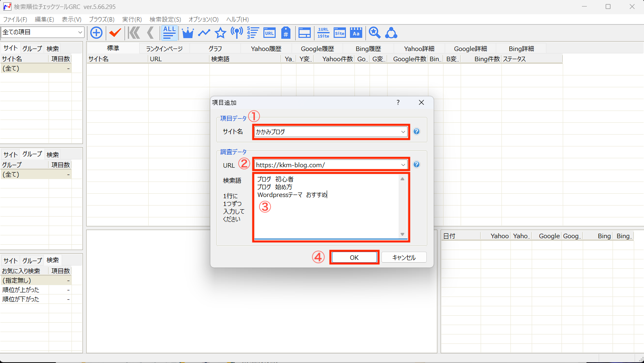The image size is (644, 363).
Task: Click the line graph trend icon
Action: click(204, 33)
